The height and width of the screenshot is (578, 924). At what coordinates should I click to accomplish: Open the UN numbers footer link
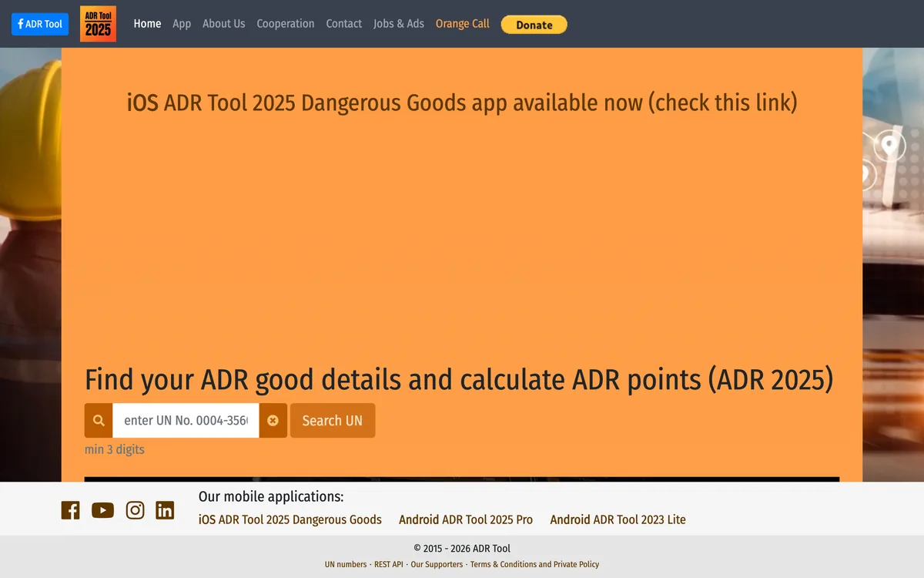pyautogui.click(x=346, y=564)
